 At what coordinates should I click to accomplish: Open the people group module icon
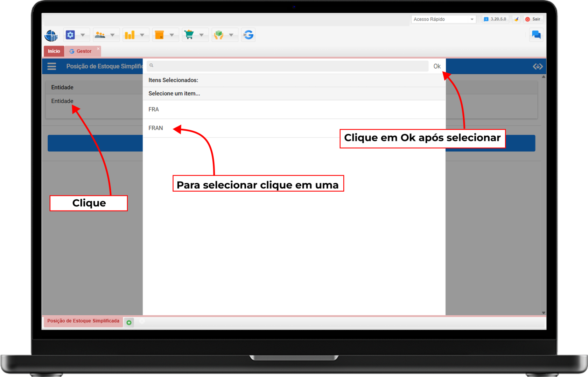tap(100, 35)
